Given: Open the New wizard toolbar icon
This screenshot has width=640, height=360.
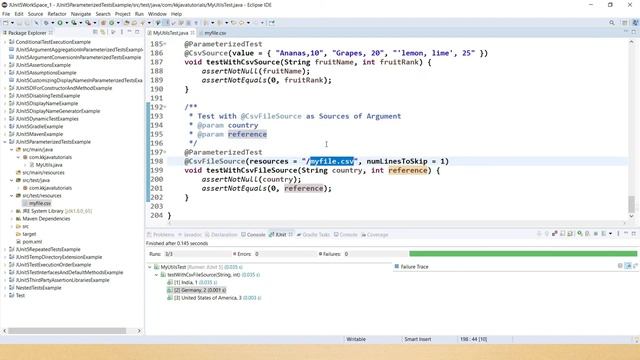Looking at the screenshot, I should (6, 23).
